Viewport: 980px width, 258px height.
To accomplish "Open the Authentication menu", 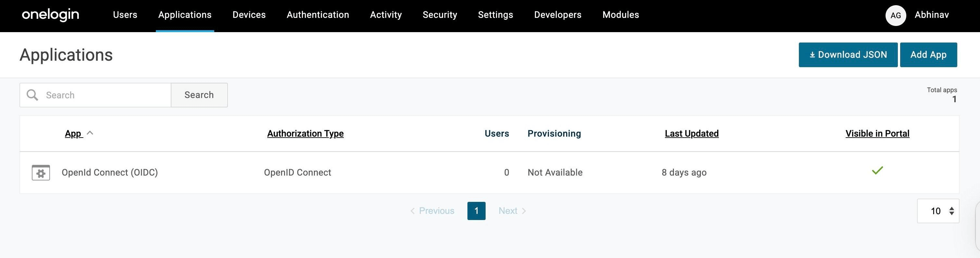I will tap(318, 15).
